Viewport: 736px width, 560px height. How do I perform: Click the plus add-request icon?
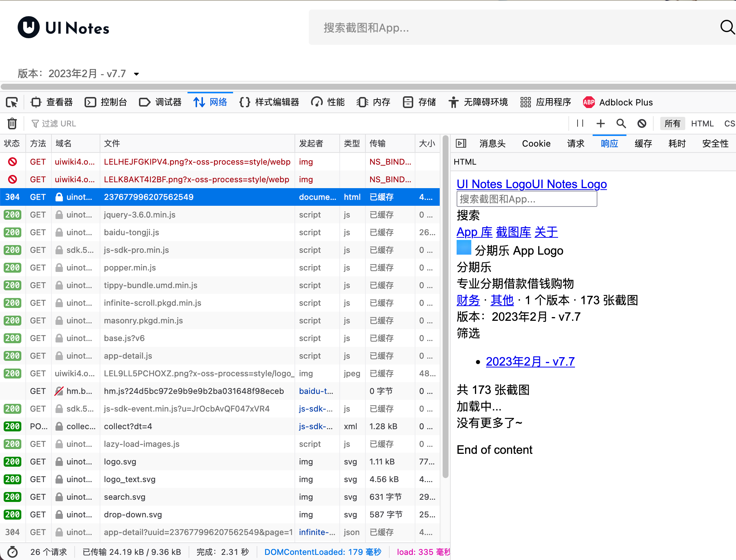point(601,123)
